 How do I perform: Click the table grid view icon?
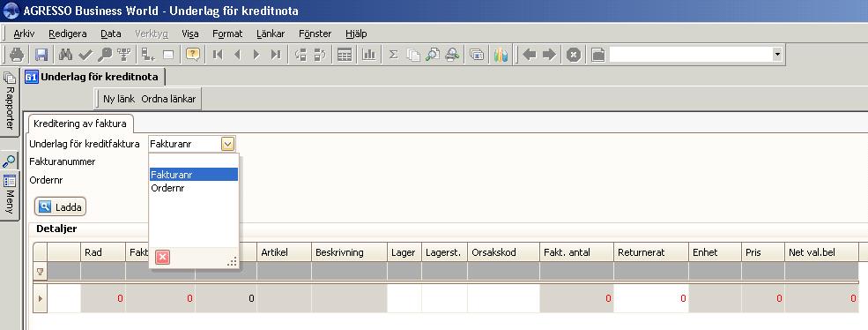[345, 55]
